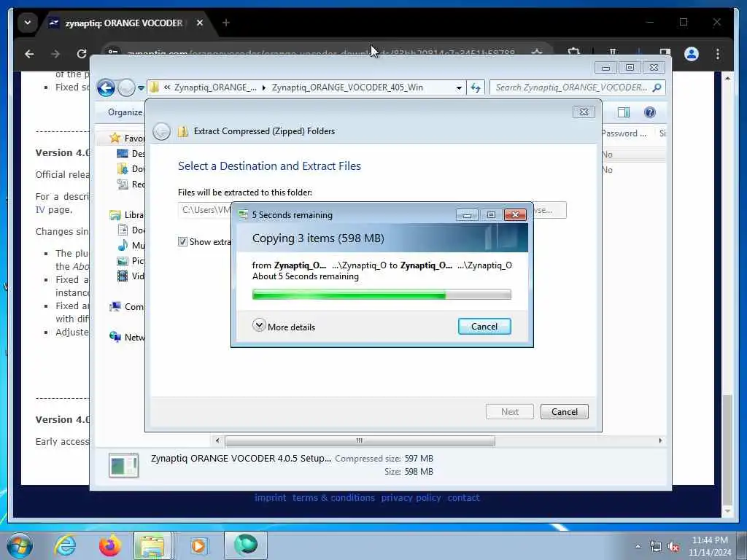Go back in the Extract wizard
Screen dimensions: 747x560
[161, 131]
